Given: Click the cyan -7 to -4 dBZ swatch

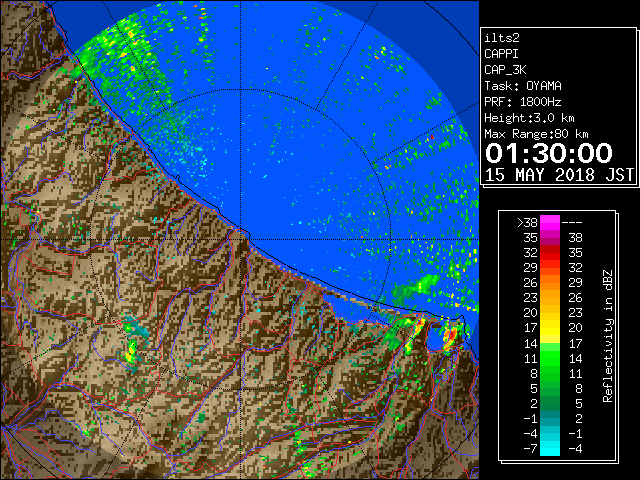Looking at the screenshot, I should tap(550, 448).
